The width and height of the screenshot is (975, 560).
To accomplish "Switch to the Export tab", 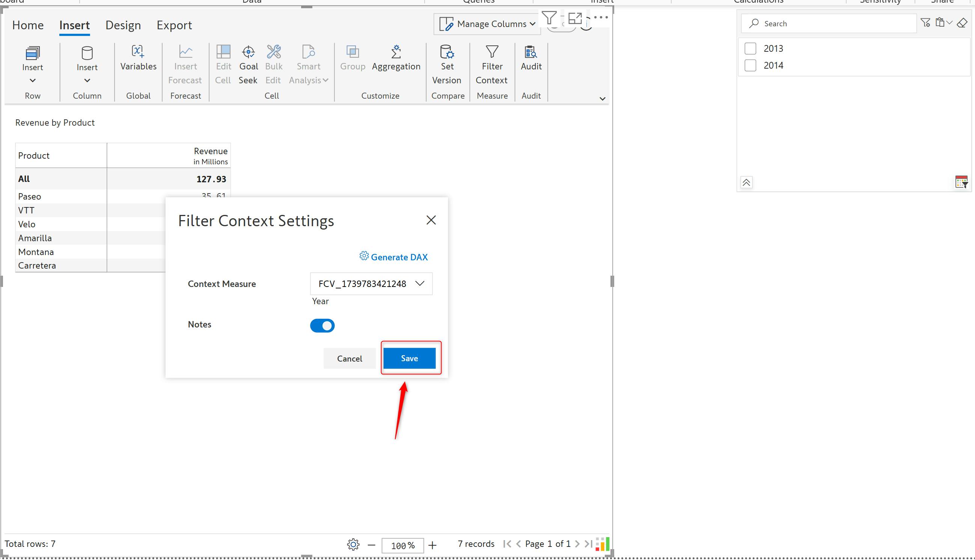I will pyautogui.click(x=174, y=26).
